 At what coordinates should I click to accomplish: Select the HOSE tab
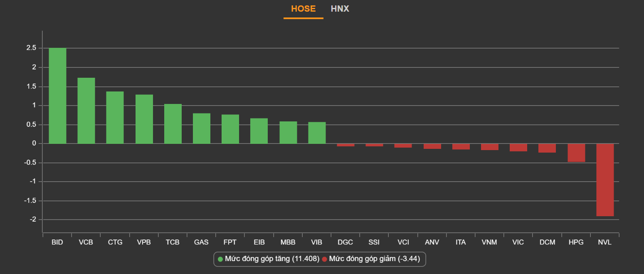point(303,9)
